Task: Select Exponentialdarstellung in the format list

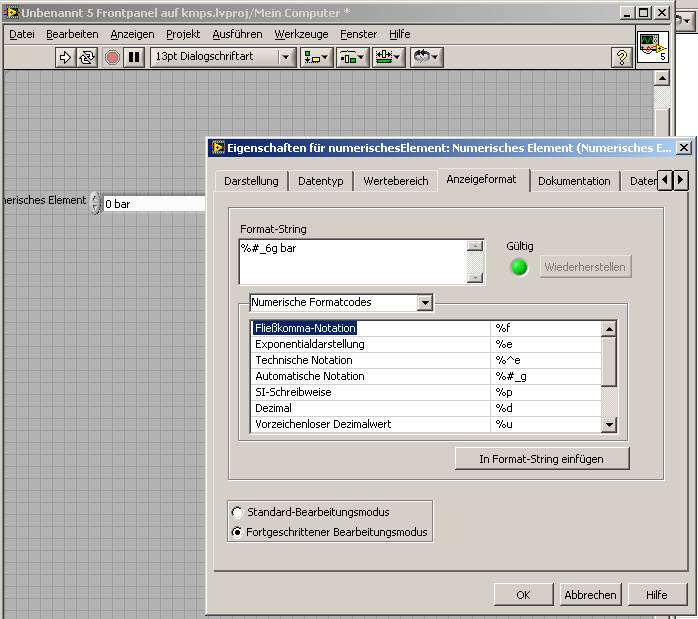Action: point(310,344)
